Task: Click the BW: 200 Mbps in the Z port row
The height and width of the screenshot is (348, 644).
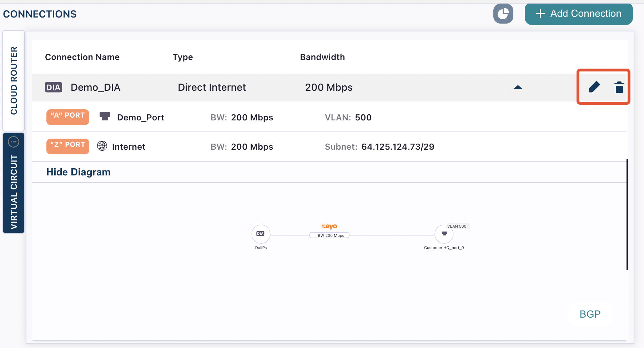Action: [x=242, y=147]
